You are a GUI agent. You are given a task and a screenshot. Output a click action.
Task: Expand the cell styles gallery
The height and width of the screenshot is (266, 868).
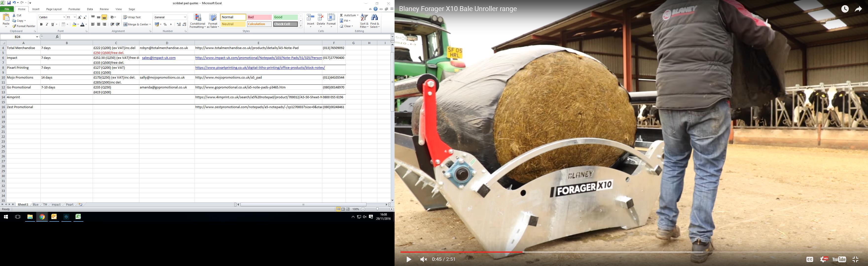coord(301,26)
